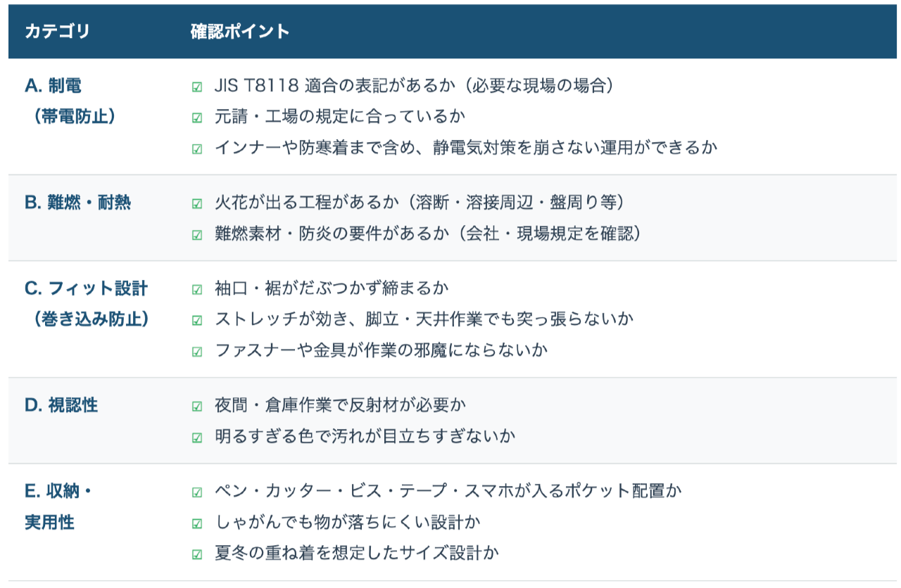The image size is (901, 588).
Task: Click the checkbox beside JIS T8118 適合の表記
Action: pos(197,87)
